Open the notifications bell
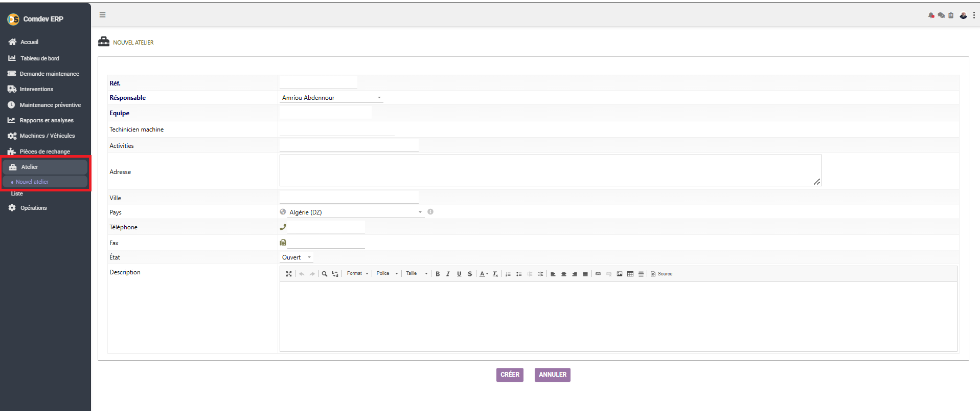The height and width of the screenshot is (411, 980). click(931, 15)
